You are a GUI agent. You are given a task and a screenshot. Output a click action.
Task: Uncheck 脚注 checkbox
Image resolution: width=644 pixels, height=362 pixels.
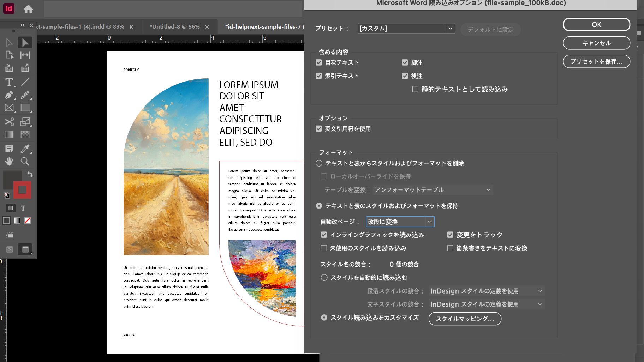(405, 62)
